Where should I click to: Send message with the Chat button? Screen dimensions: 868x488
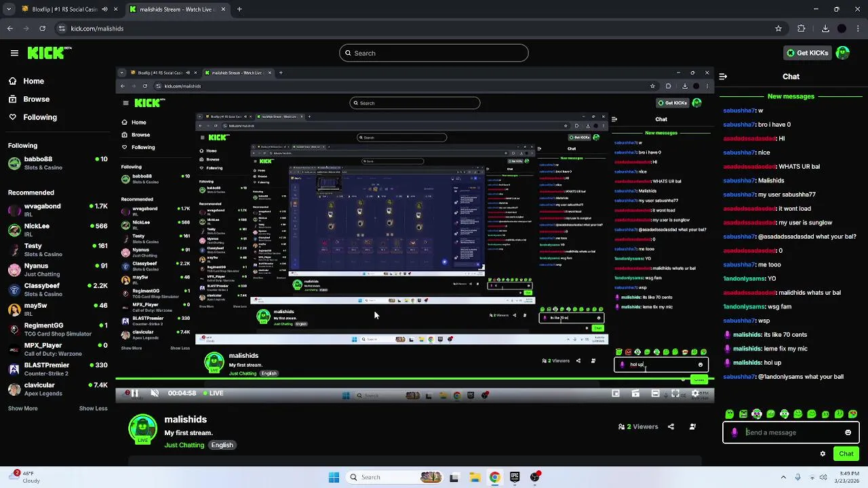pyautogui.click(x=846, y=454)
